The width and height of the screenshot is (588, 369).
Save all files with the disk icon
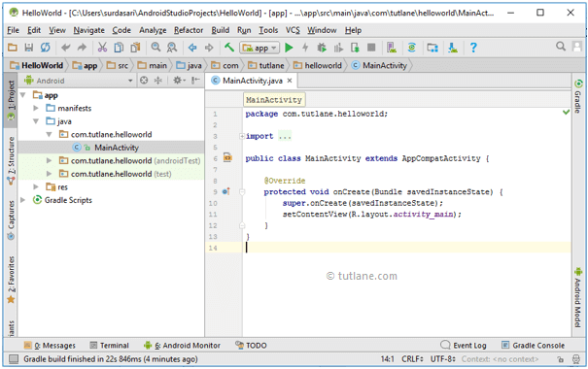[29, 48]
